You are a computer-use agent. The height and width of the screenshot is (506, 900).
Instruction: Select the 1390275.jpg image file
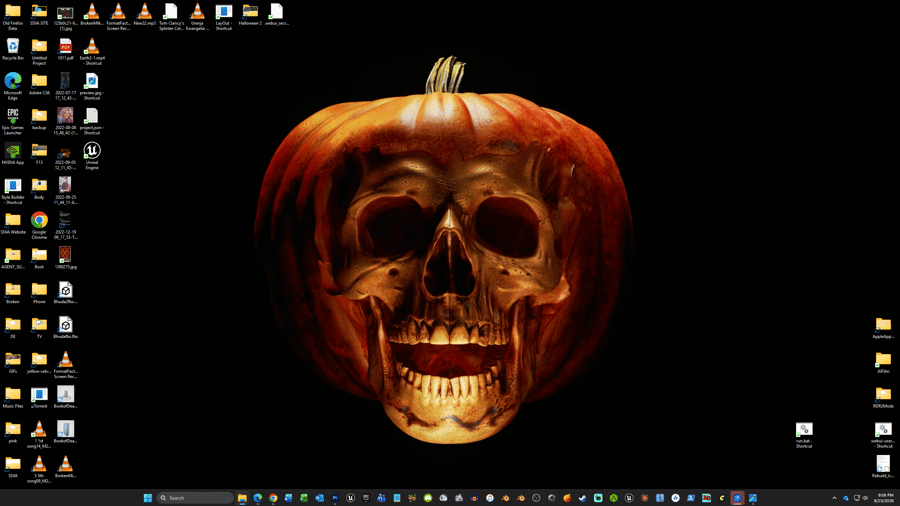click(65, 259)
